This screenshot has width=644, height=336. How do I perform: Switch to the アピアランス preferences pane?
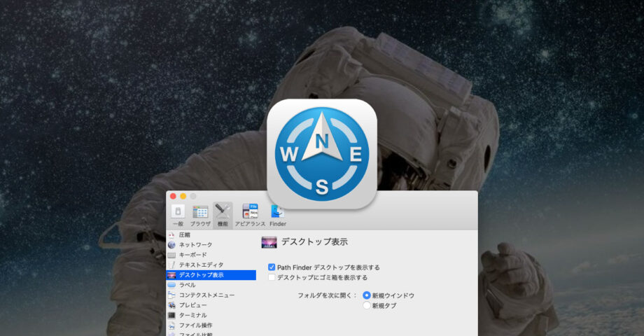coord(250,215)
